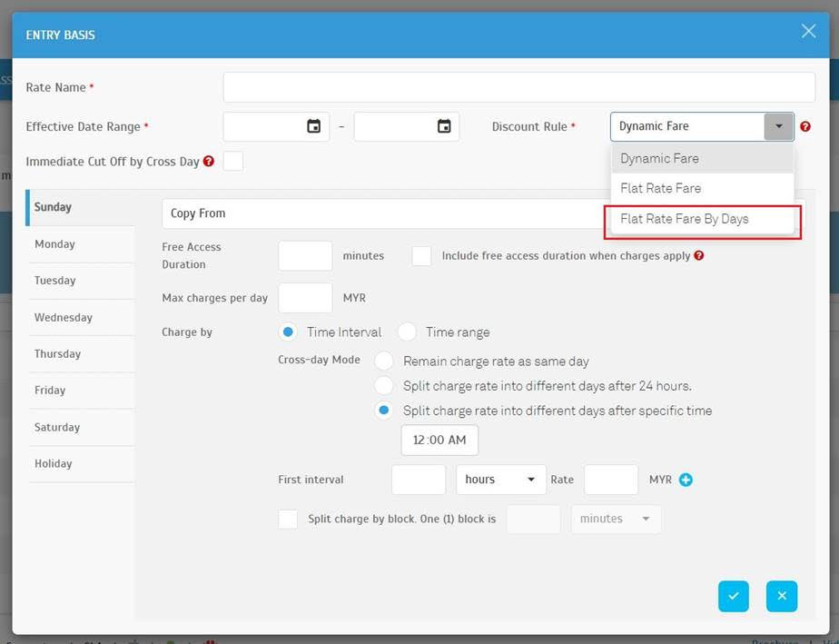Confirm entry with checkmark button
Image resolution: width=839 pixels, height=644 pixels.
tap(734, 596)
